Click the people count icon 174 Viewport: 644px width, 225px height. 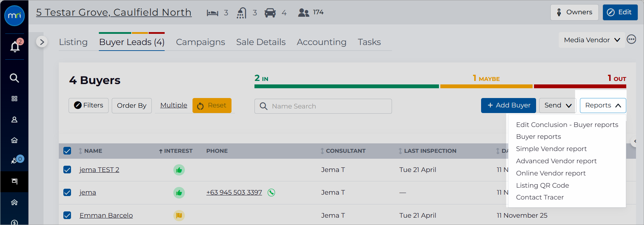click(304, 13)
